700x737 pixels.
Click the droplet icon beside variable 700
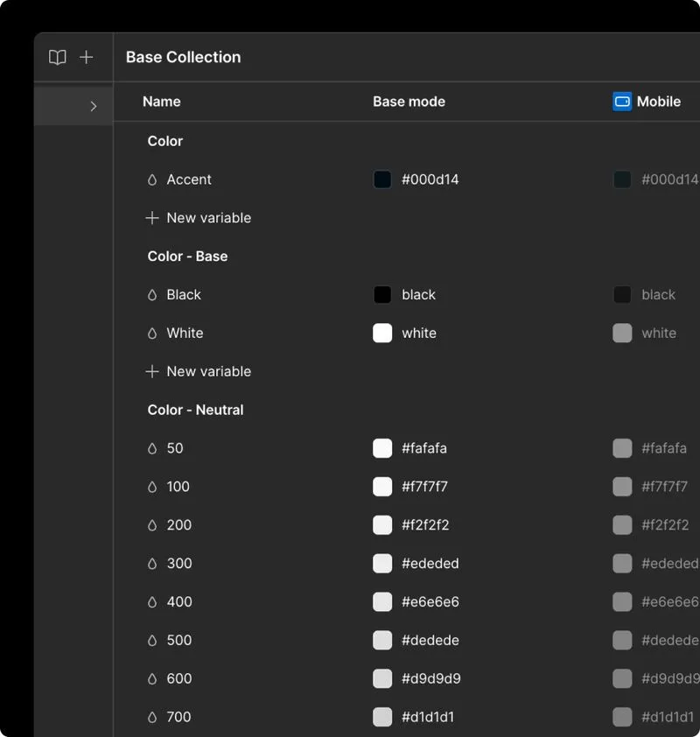pos(150,717)
